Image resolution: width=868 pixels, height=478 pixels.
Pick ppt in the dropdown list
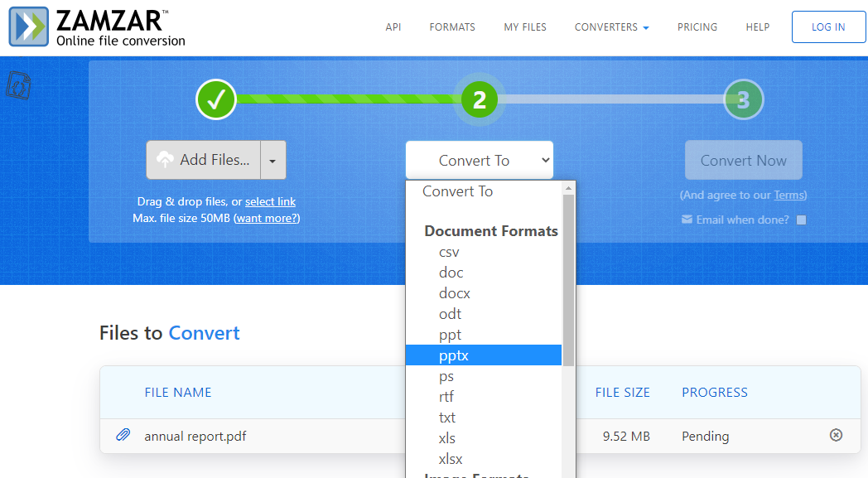484,335
